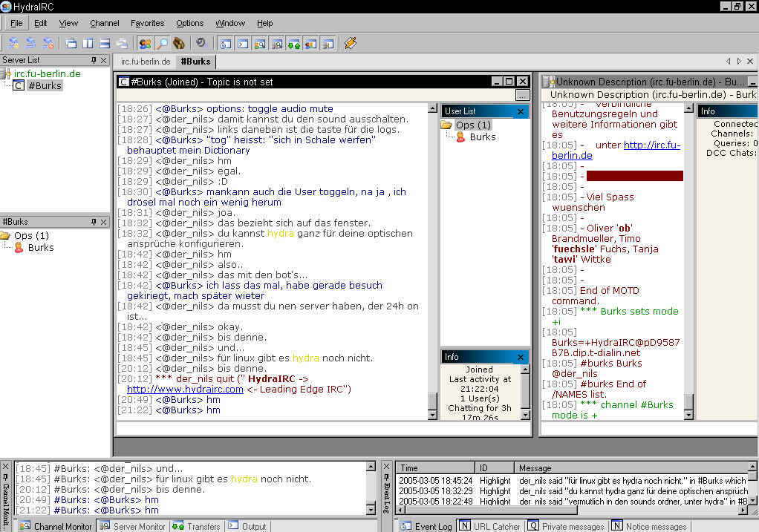This screenshot has height=532, width=759.
Task: Open the Edit menu
Action: [x=41, y=23]
